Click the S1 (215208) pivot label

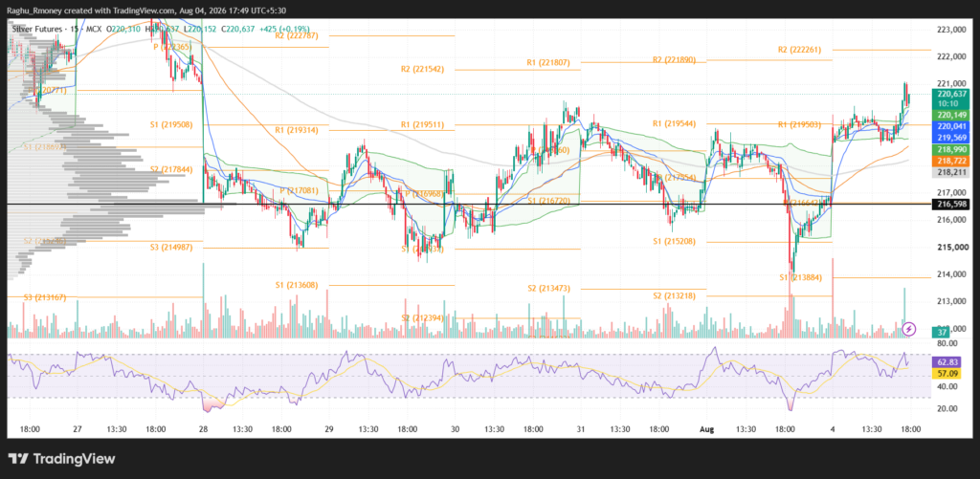[x=675, y=241]
